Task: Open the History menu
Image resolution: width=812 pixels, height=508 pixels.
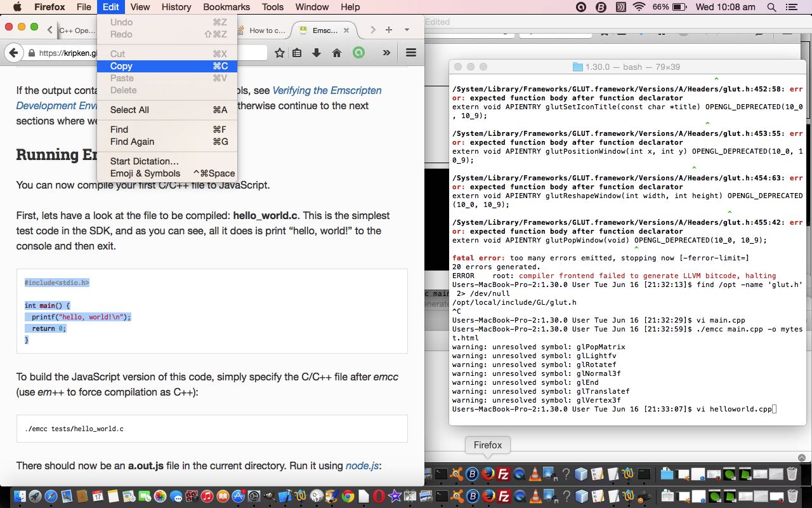Action: point(176,7)
